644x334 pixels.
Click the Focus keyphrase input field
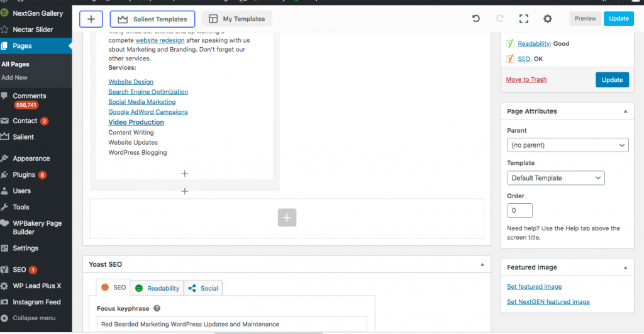pos(231,324)
